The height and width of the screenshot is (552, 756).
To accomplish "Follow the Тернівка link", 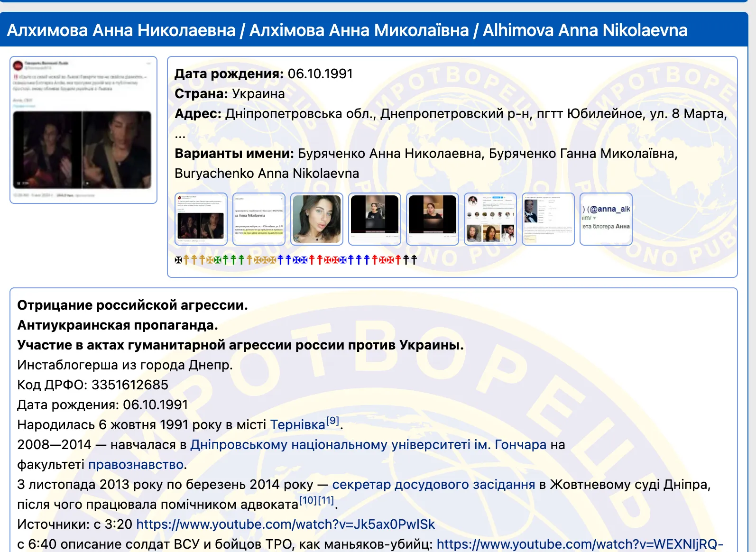I will (297, 425).
